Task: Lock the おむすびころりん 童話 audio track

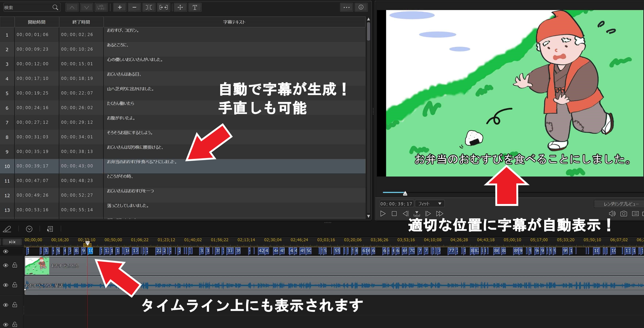Action: [x=14, y=285]
